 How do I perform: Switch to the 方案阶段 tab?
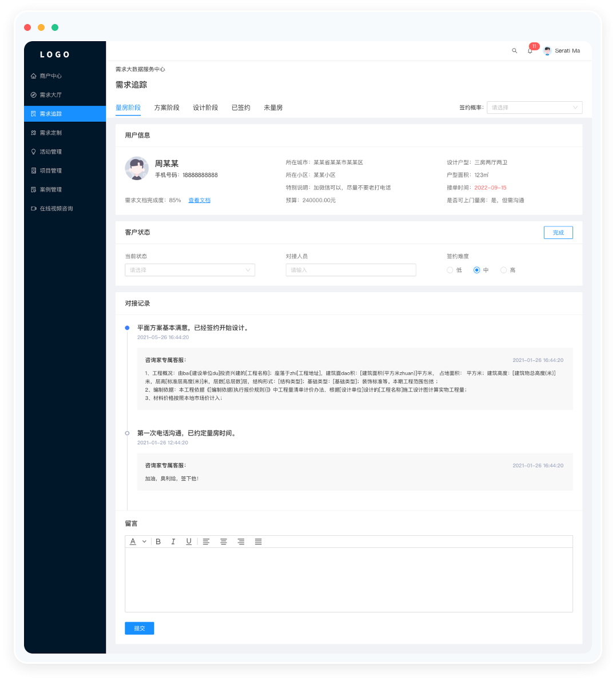click(166, 107)
